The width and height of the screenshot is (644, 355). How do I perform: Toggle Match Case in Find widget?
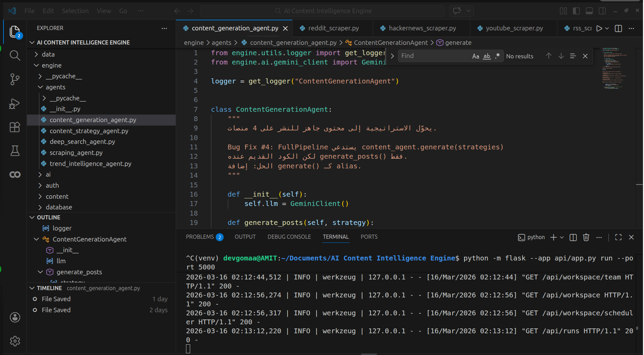pos(476,56)
